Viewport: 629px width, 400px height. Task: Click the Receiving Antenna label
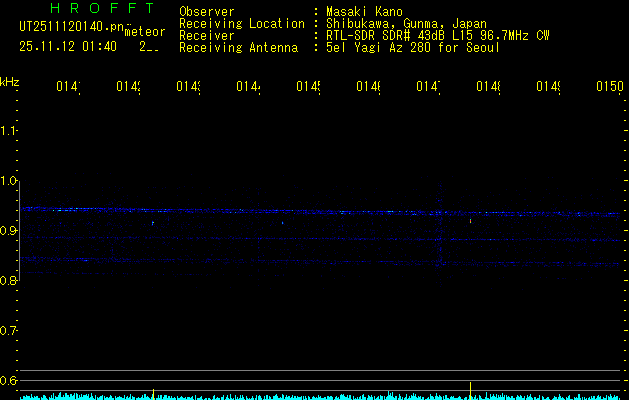(x=238, y=48)
